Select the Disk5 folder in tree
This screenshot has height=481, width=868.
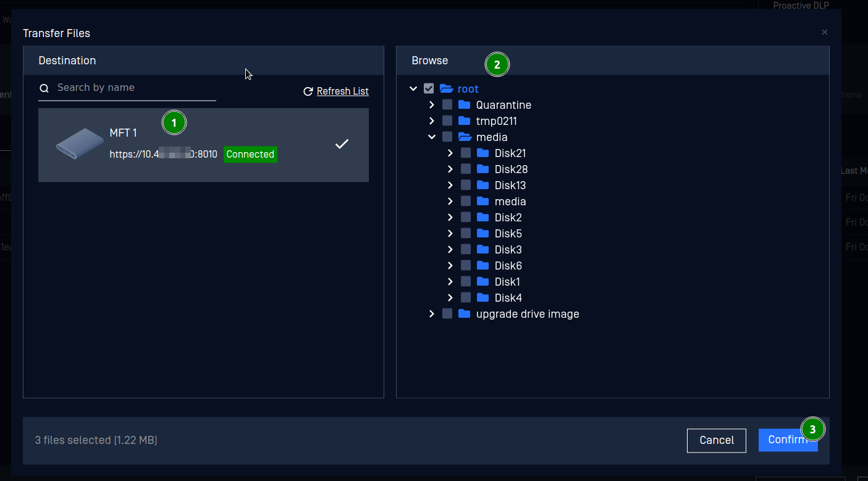pos(508,234)
